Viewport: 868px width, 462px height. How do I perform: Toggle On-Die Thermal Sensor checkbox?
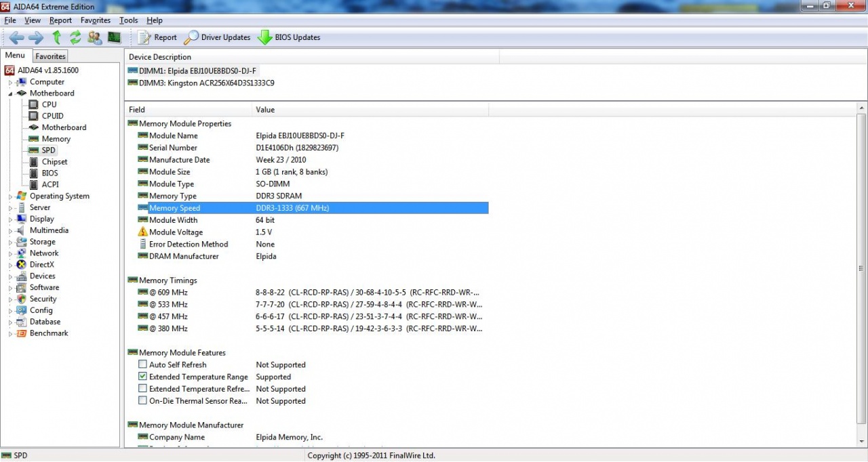142,401
